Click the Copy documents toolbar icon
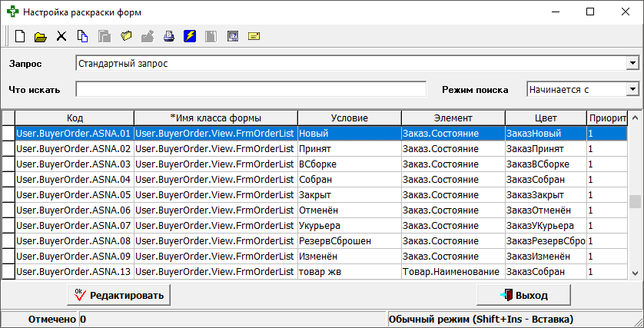Image resolution: width=644 pixels, height=328 pixels. 83,36
